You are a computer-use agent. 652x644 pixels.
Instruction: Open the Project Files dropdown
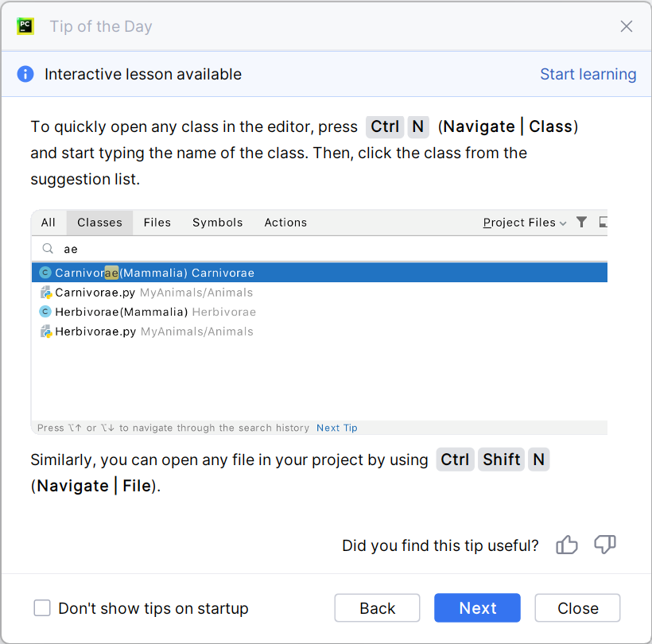coord(525,223)
